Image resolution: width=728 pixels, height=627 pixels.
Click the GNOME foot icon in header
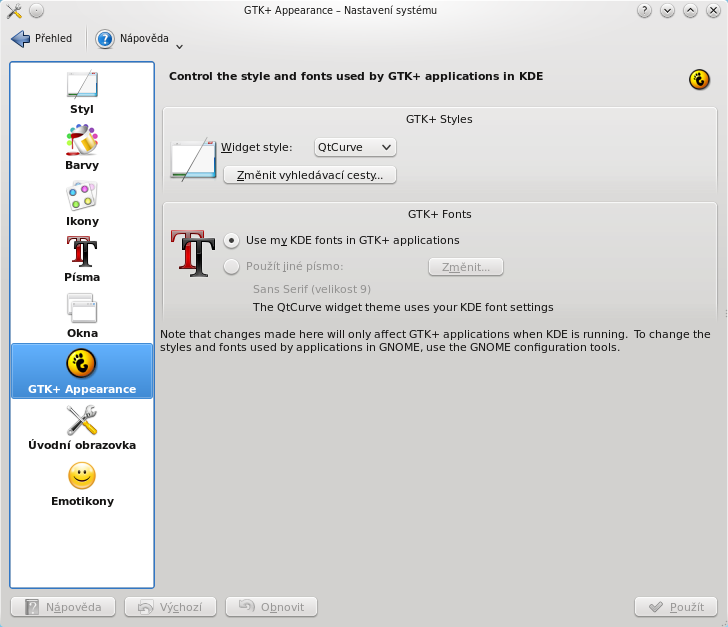click(699, 79)
